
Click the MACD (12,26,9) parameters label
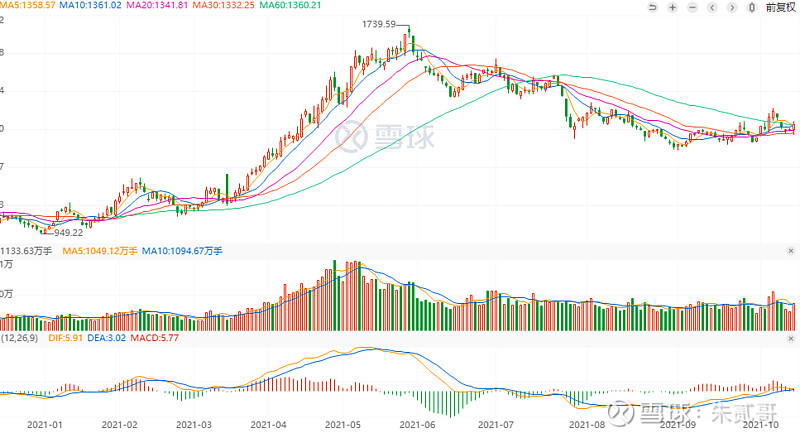pos(19,338)
